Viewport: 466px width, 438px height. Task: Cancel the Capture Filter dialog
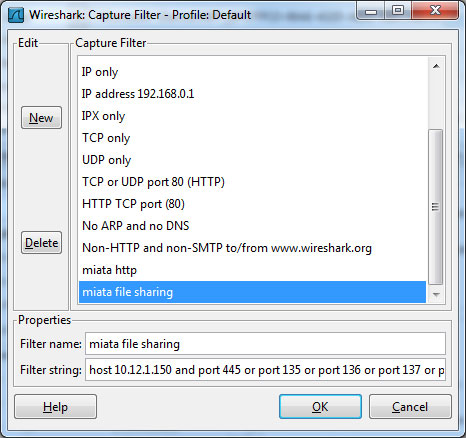pos(410,407)
